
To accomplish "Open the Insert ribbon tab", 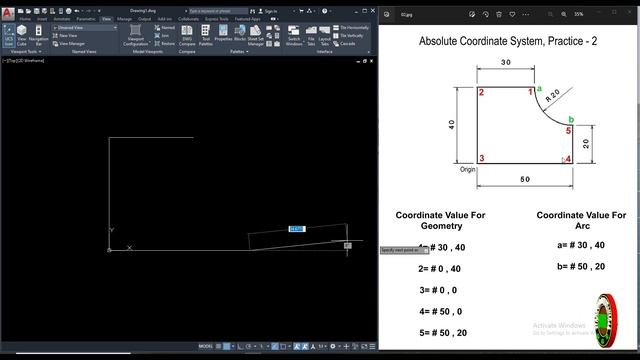I will 42,19.
